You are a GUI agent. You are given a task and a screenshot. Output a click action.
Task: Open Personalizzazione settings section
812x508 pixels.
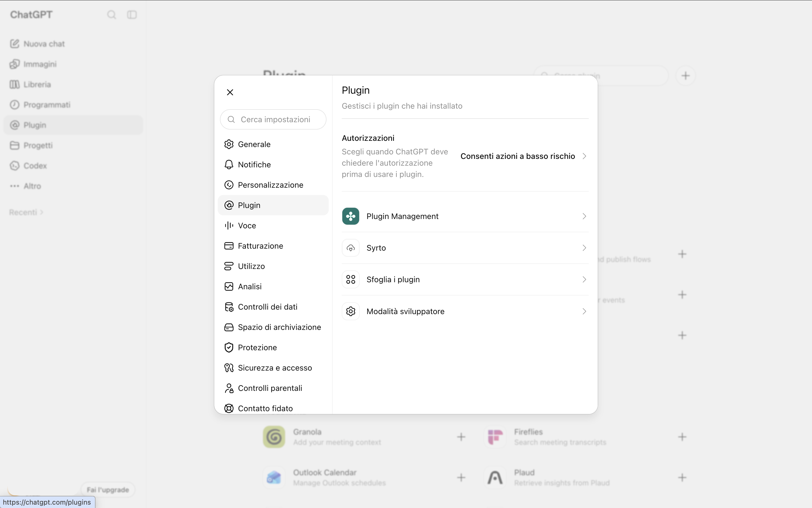(273, 185)
